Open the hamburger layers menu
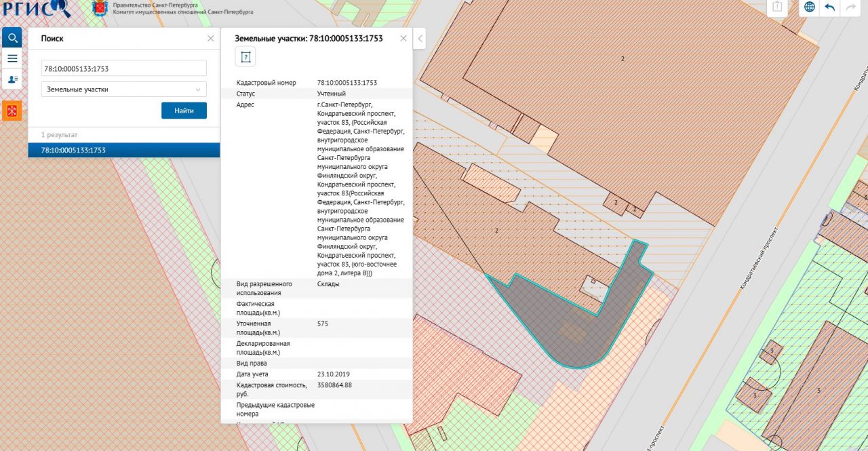This screenshot has height=451, width=868. point(12,58)
